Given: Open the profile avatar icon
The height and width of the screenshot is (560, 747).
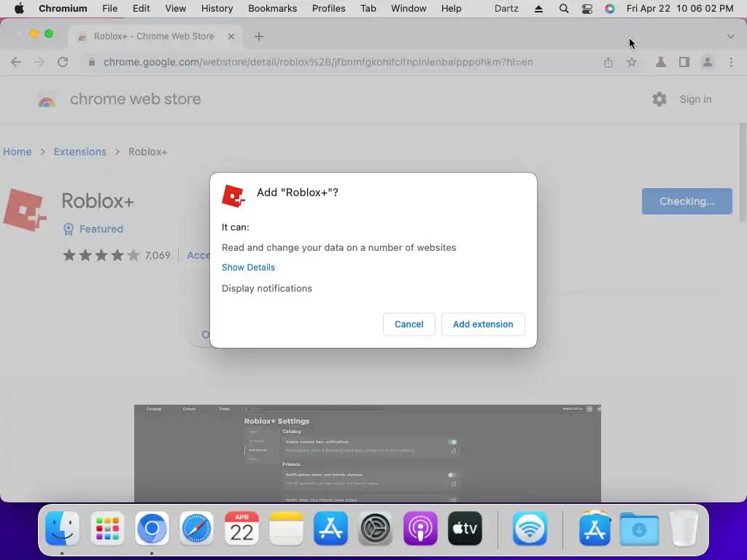Looking at the screenshot, I should [708, 62].
